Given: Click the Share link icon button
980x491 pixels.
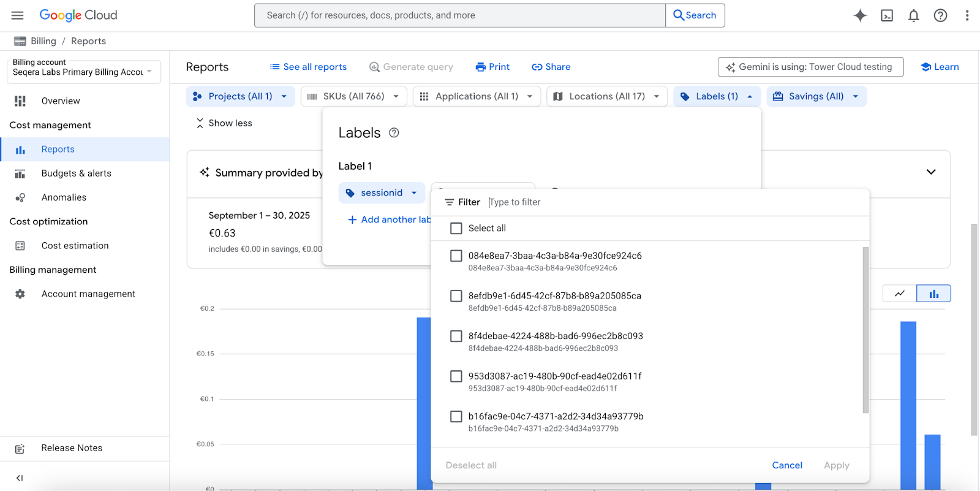Looking at the screenshot, I should coord(551,67).
